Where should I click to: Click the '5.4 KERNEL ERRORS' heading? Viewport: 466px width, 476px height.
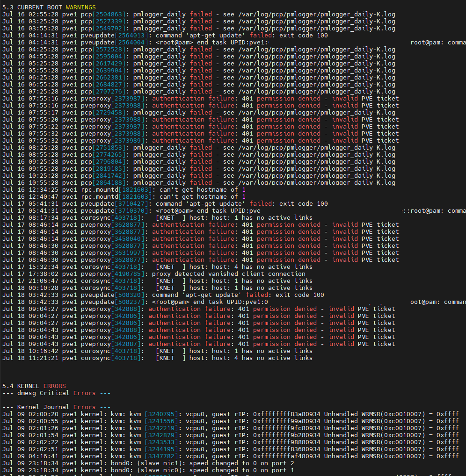pos(34,386)
